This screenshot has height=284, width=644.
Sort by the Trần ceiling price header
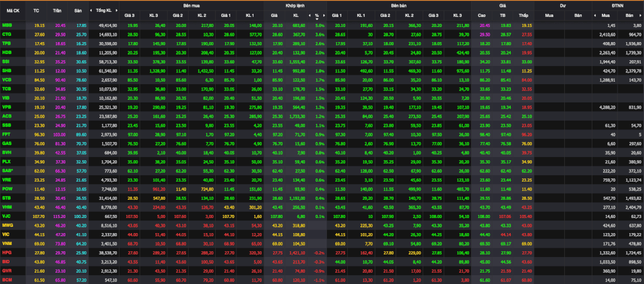pos(57,10)
